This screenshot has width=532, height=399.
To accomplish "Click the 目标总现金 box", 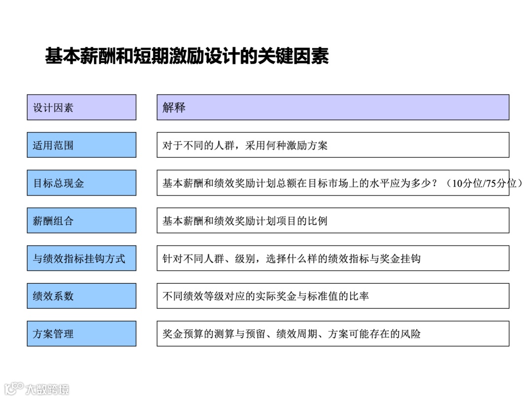I will 81,183.
